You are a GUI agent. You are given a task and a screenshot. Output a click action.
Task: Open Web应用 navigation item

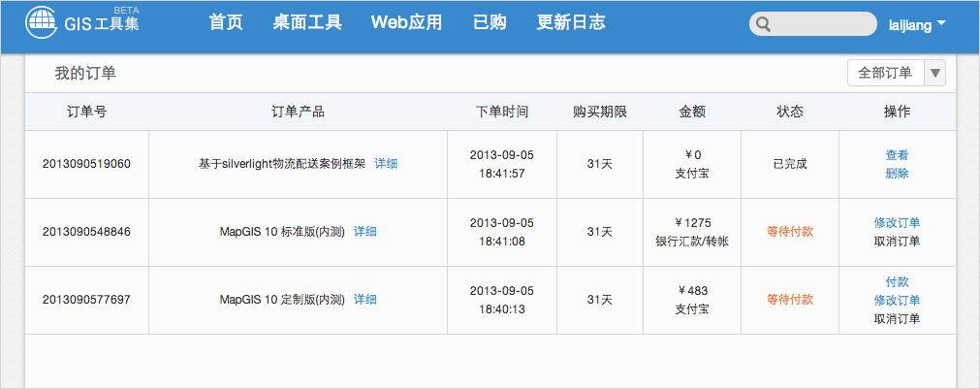click(406, 22)
